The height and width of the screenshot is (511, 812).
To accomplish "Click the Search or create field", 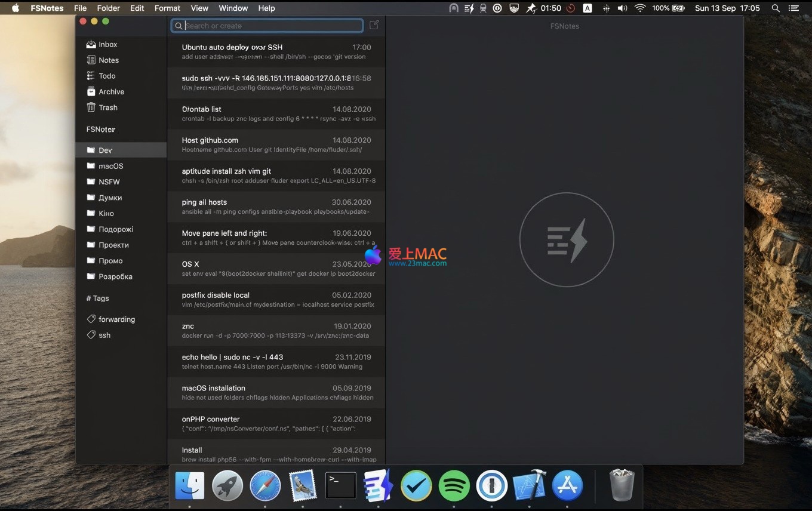I will point(272,26).
